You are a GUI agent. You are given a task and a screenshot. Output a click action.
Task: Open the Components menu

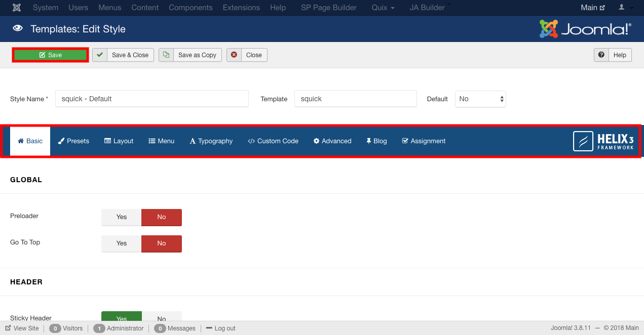191,8
